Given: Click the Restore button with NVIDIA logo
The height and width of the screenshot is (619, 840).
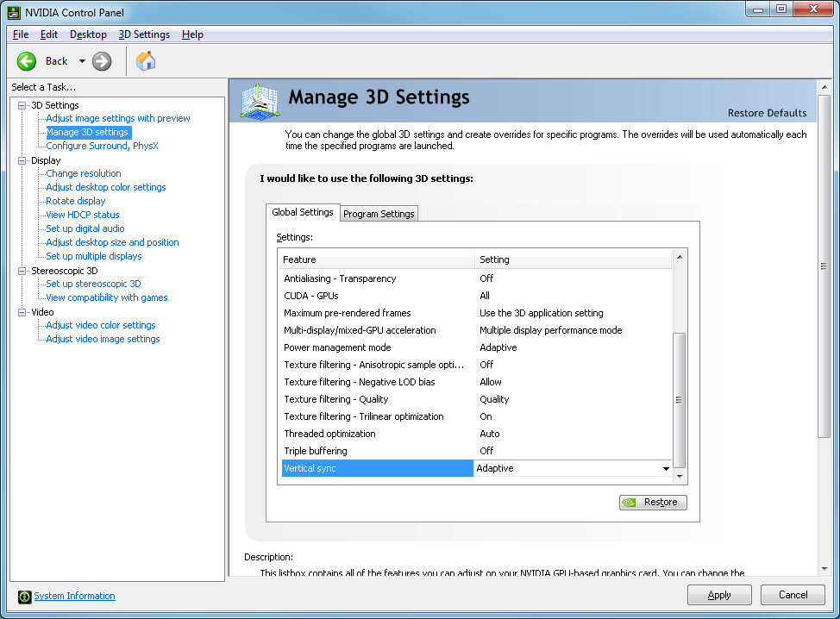Looking at the screenshot, I should pyautogui.click(x=653, y=503).
